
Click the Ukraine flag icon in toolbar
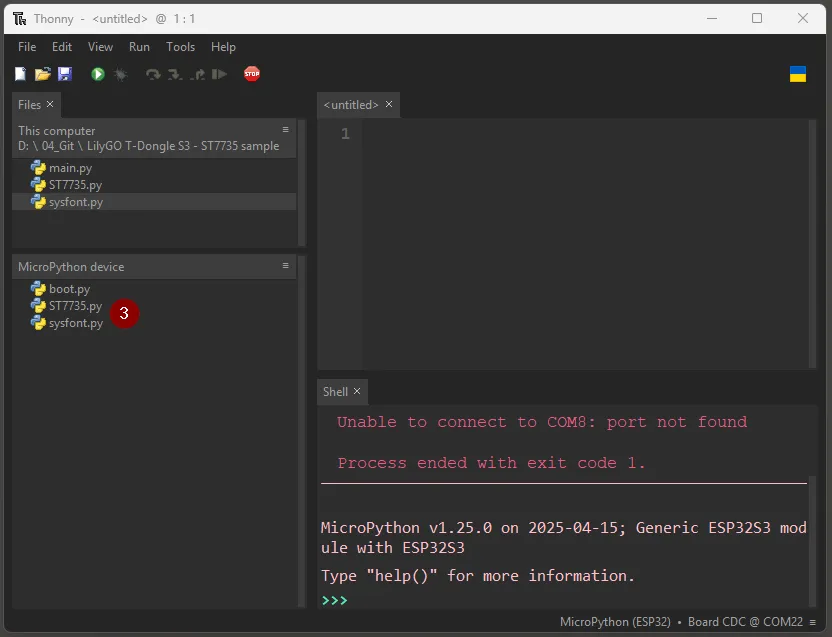798,74
